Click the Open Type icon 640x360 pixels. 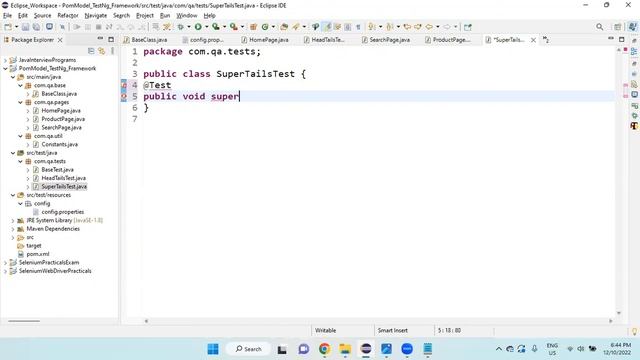pyautogui.click(x=284, y=27)
